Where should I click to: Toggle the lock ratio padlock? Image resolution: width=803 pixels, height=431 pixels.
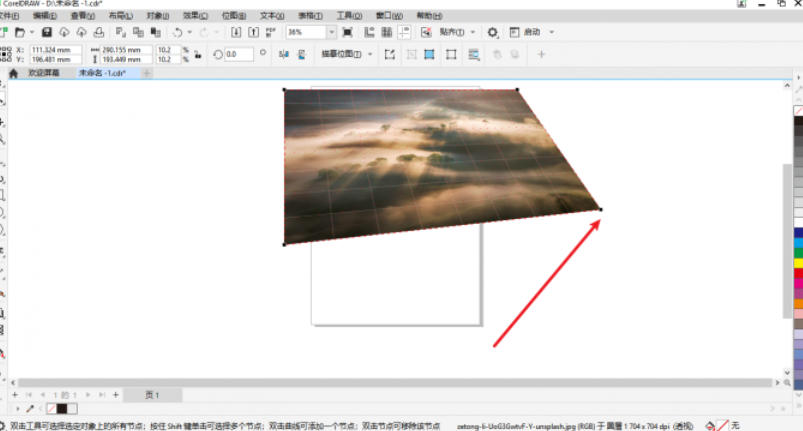(x=197, y=54)
